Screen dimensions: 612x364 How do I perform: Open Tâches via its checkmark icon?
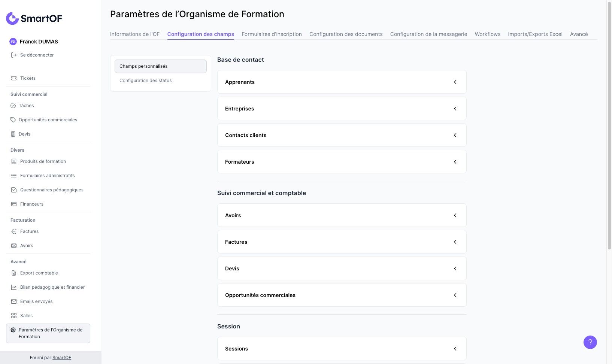point(13,106)
